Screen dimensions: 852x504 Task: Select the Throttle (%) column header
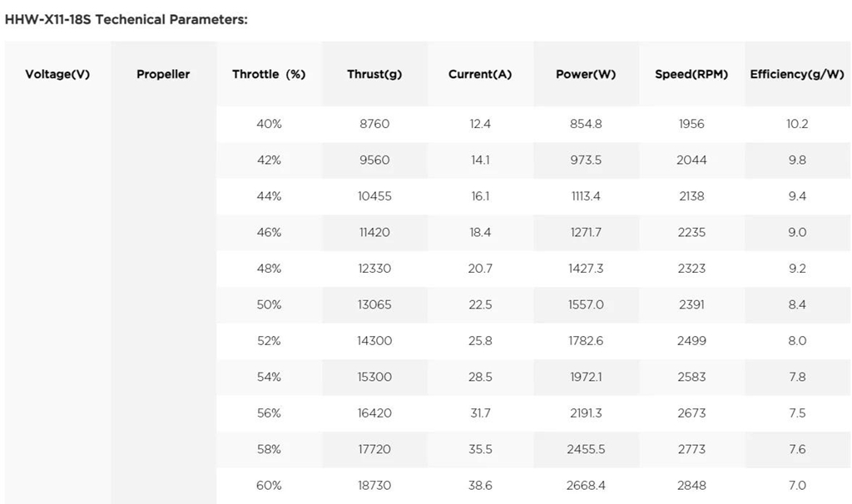coord(269,74)
